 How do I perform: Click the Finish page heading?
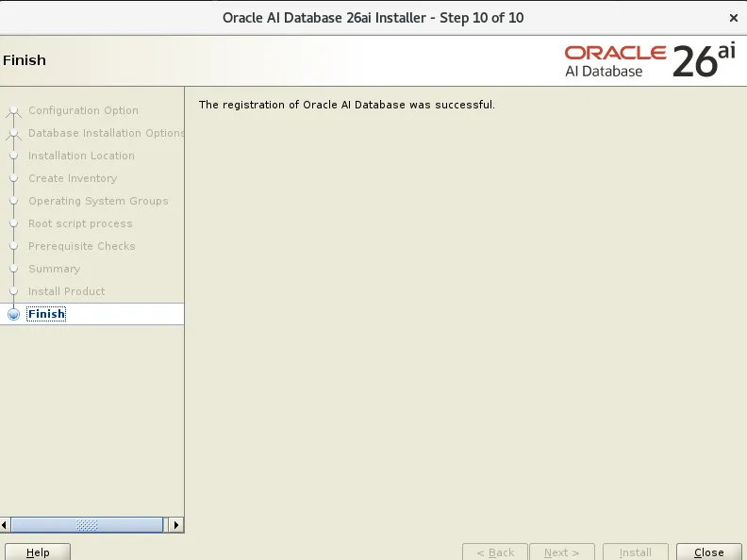point(25,60)
